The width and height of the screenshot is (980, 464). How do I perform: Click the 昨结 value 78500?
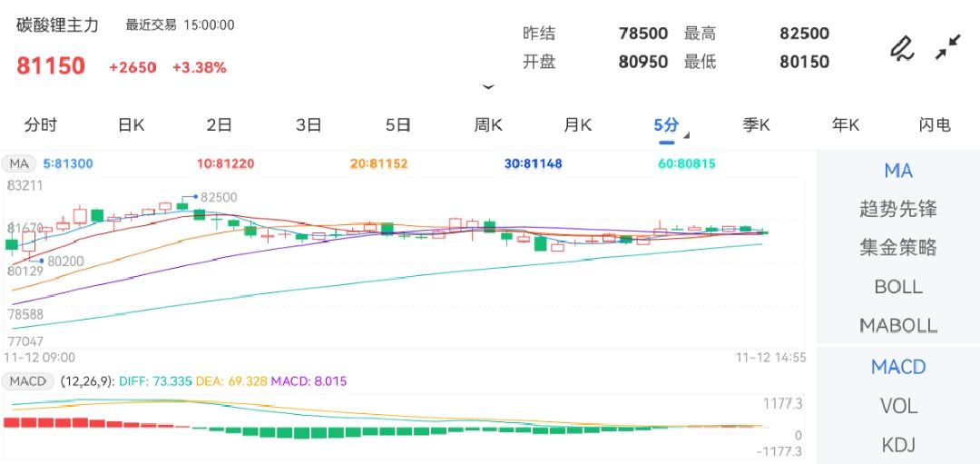(x=643, y=33)
